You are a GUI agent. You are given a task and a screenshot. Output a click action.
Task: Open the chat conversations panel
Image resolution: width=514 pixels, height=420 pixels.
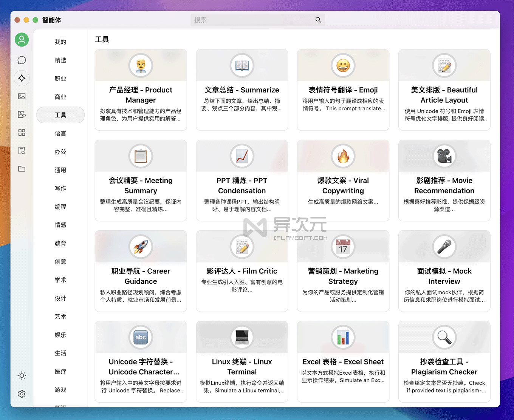click(x=22, y=60)
